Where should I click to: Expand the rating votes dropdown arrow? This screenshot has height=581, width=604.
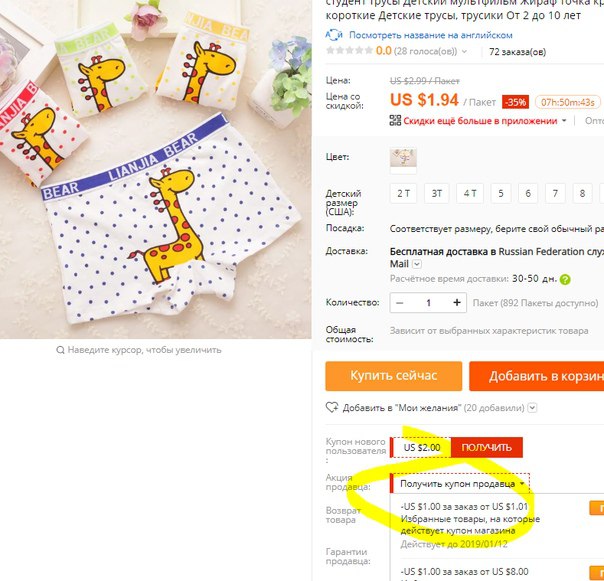[464, 51]
